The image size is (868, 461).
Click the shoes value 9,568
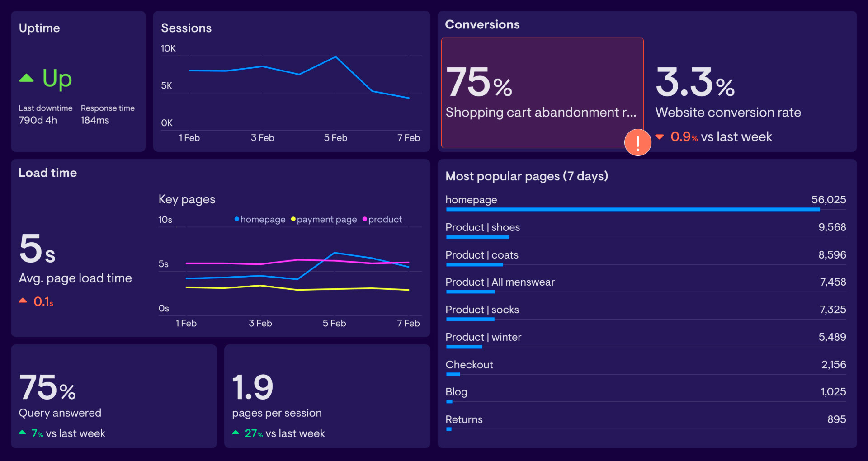[832, 227]
